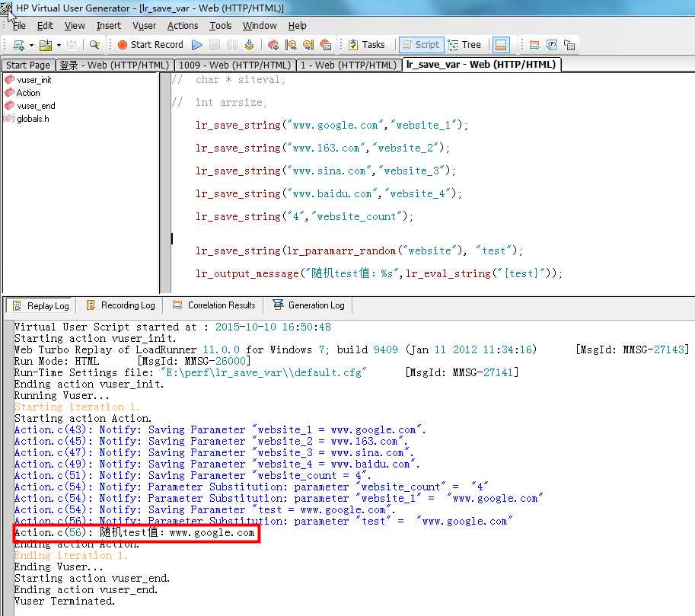Switch to the 1009 - Web (HTTP/HTML) tab
695x616 pixels.
pyautogui.click(x=235, y=65)
